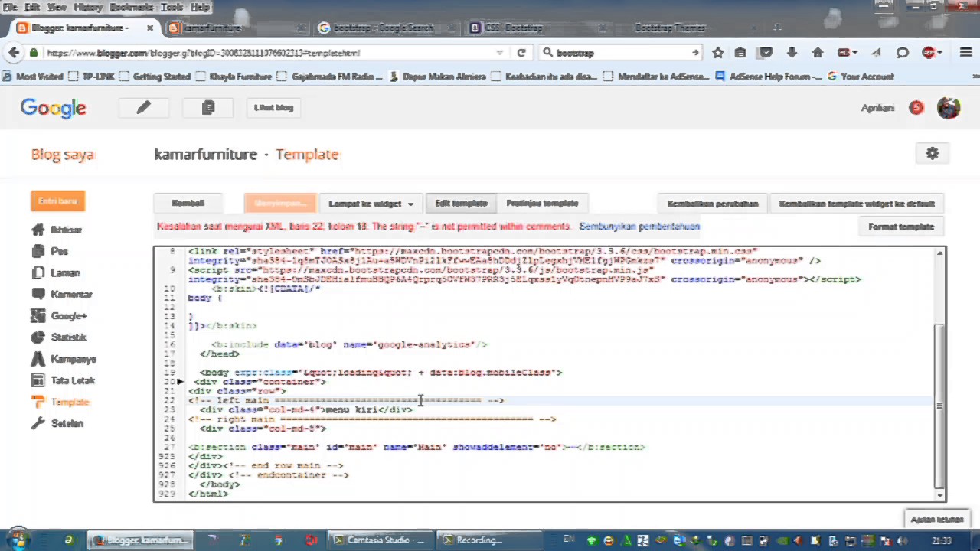The height and width of the screenshot is (551, 980).
Task: Bookmark this page with the star icon
Action: point(717,53)
